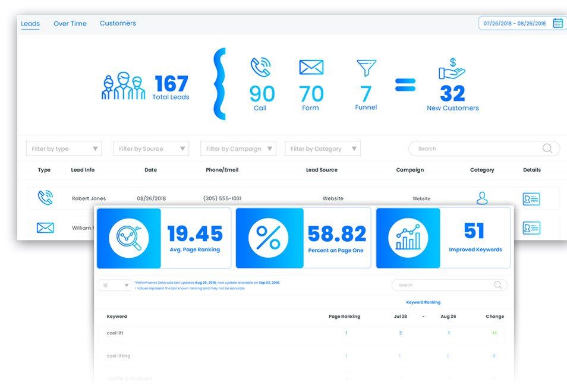Click the Improved Keywords chart icon

point(408,238)
